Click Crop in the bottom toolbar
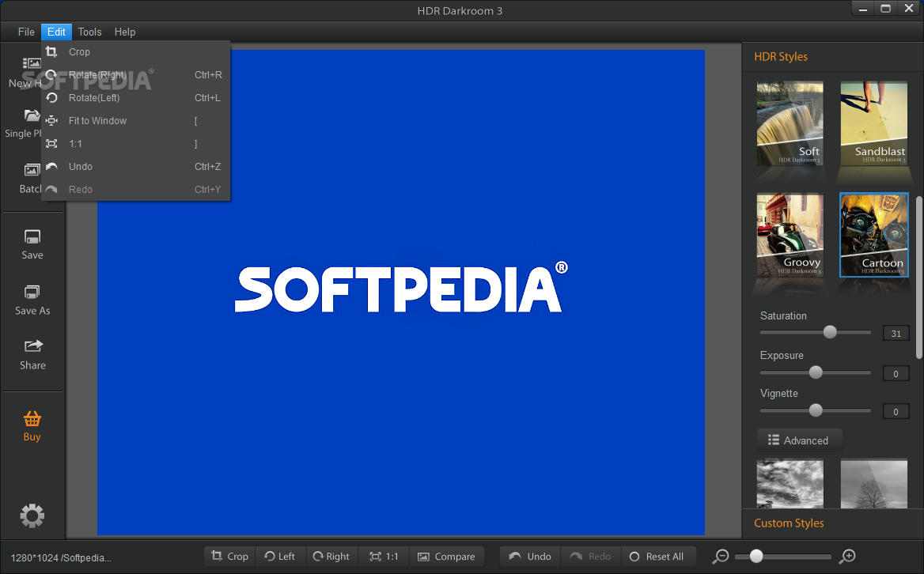924x574 pixels. coord(230,557)
